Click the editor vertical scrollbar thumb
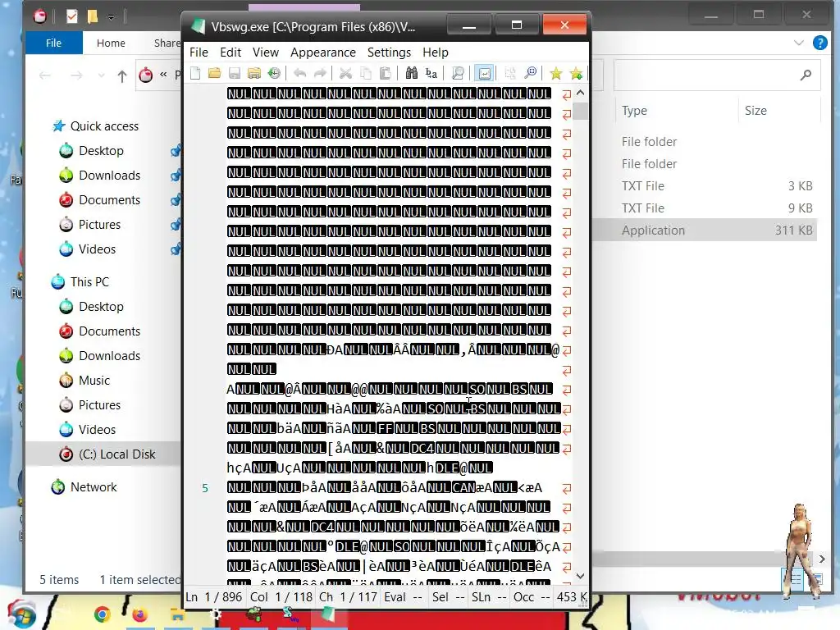 pos(580,111)
